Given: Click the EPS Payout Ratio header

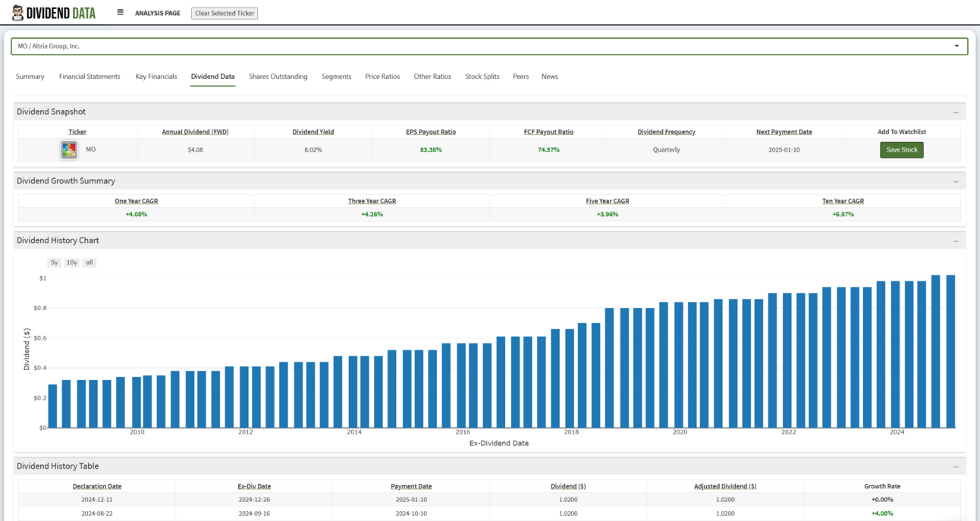Looking at the screenshot, I should [431, 132].
